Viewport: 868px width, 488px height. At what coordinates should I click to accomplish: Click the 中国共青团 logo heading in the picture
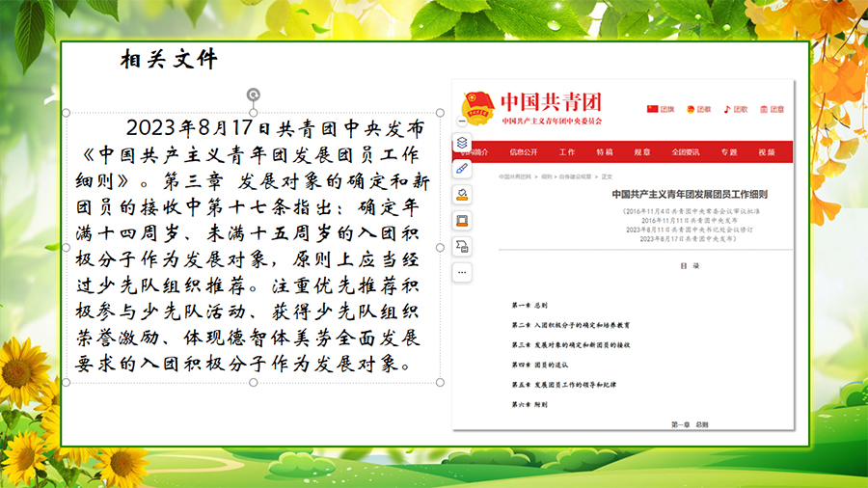click(x=551, y=102)
